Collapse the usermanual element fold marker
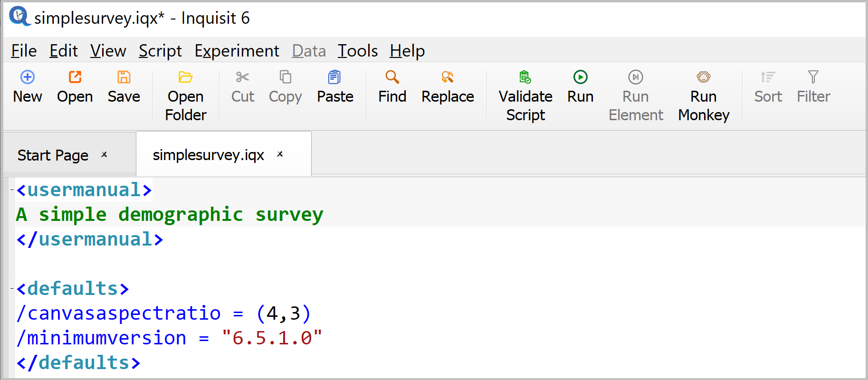868x380 pixels. tap(12, 190)
